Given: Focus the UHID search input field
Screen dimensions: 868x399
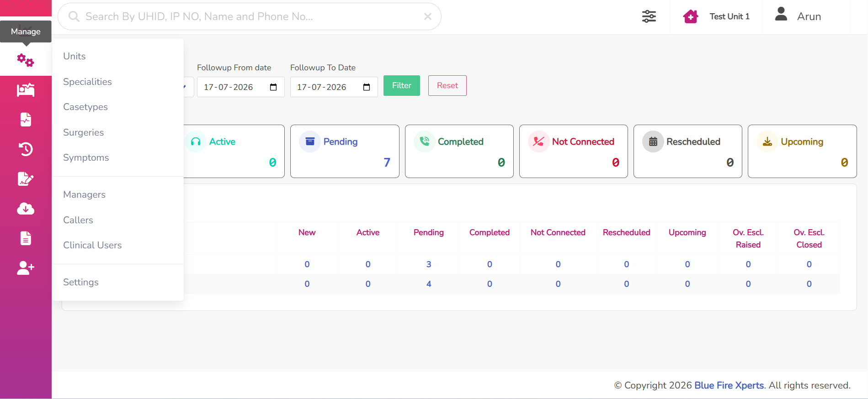Looking at the screenshot, I should click(250, 16).
